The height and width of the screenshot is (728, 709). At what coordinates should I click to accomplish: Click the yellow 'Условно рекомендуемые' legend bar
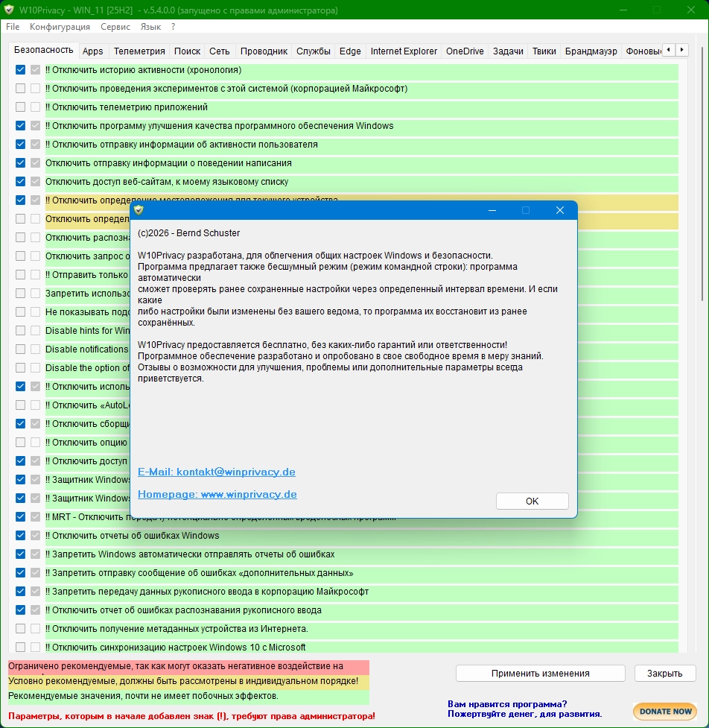pyautogui.click(x=188, y=682)
